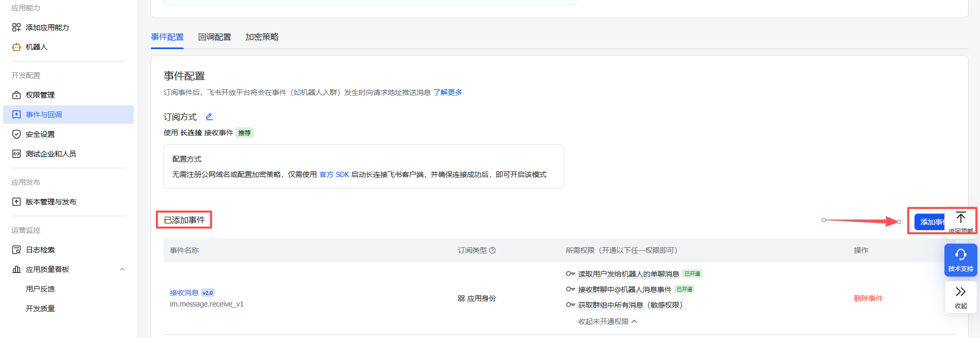The image size is (980, 338).
Task: Click the 机器人 robot icon
Action: point(17,47)
